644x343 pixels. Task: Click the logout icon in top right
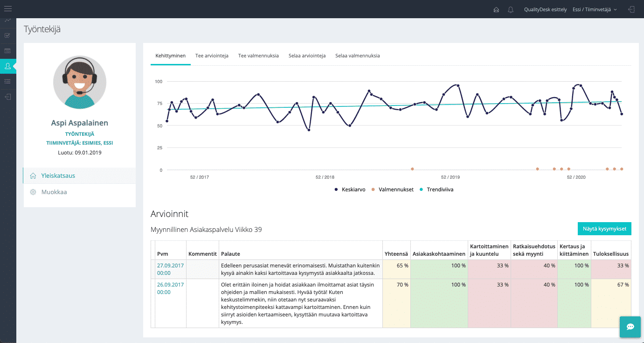click(x=631, y=9)
